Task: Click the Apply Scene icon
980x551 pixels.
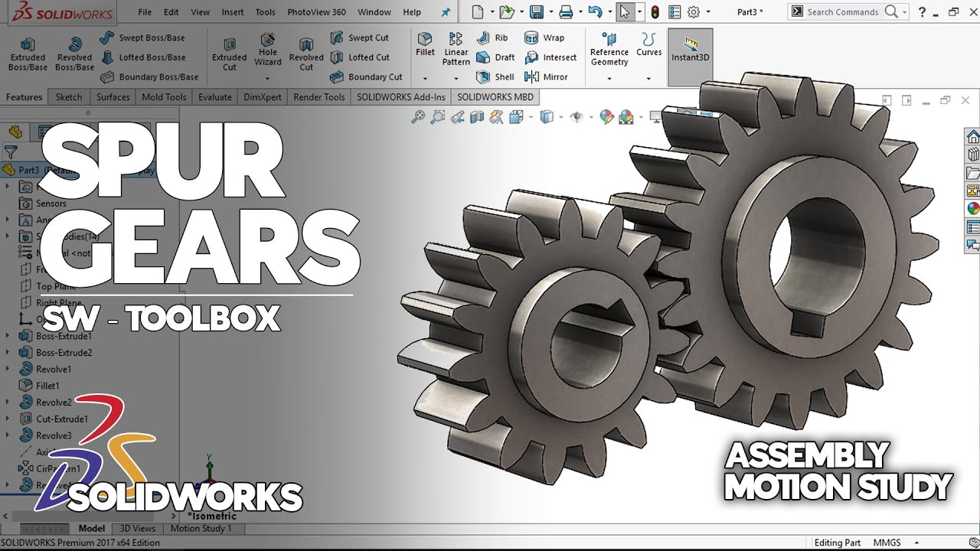Action: pyautogui.click(x=626, y=117)
